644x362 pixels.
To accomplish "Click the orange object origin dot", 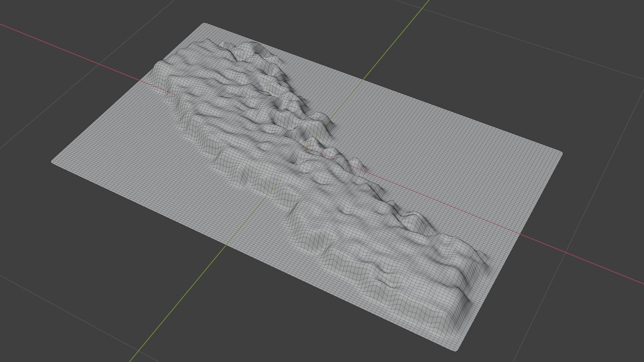I will (307, 148).
